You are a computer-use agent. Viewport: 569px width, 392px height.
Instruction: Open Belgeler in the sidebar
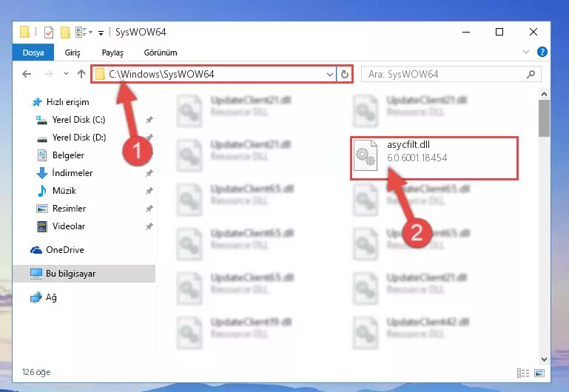[x=68, y=155]
